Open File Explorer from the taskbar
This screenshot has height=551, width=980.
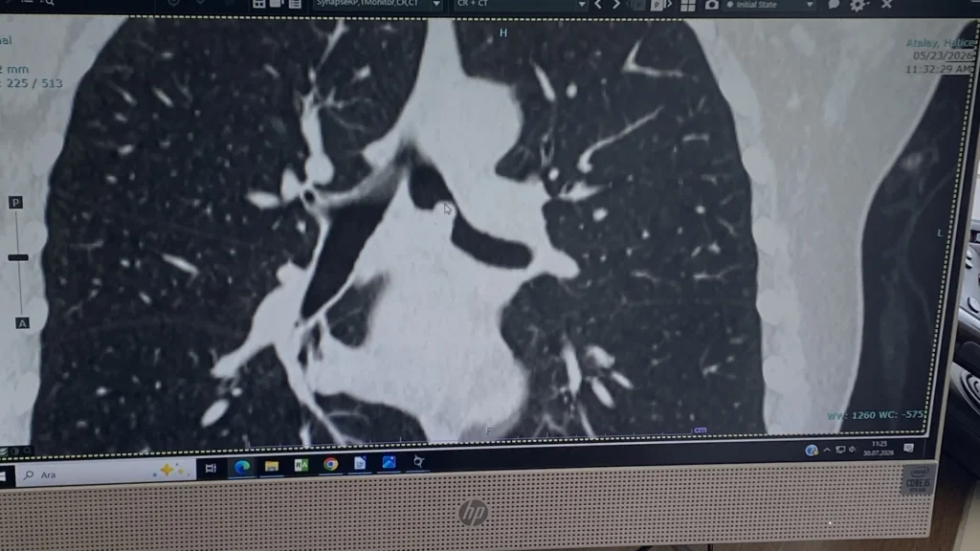[271, 466]
